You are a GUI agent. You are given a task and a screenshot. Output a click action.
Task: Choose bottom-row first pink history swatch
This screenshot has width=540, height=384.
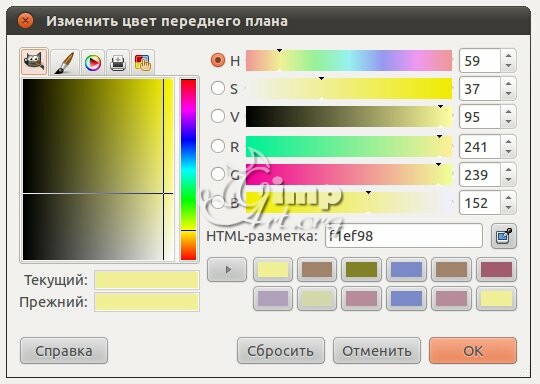pos(362,299)
